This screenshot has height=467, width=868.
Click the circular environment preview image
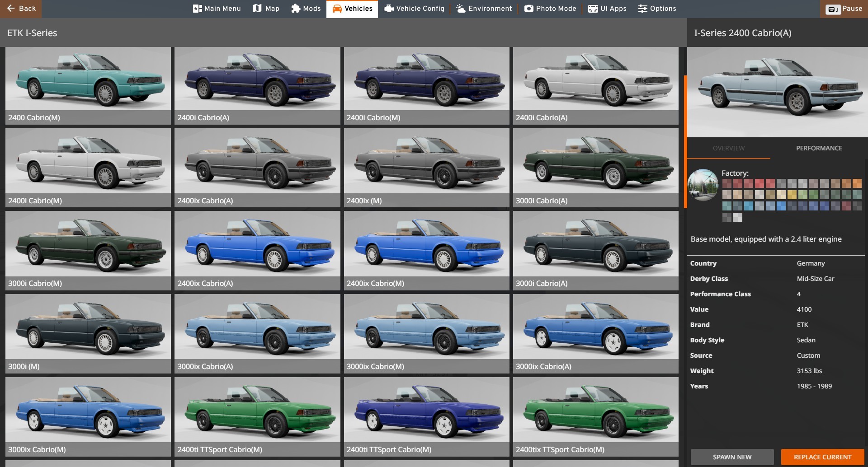[703, 185]
